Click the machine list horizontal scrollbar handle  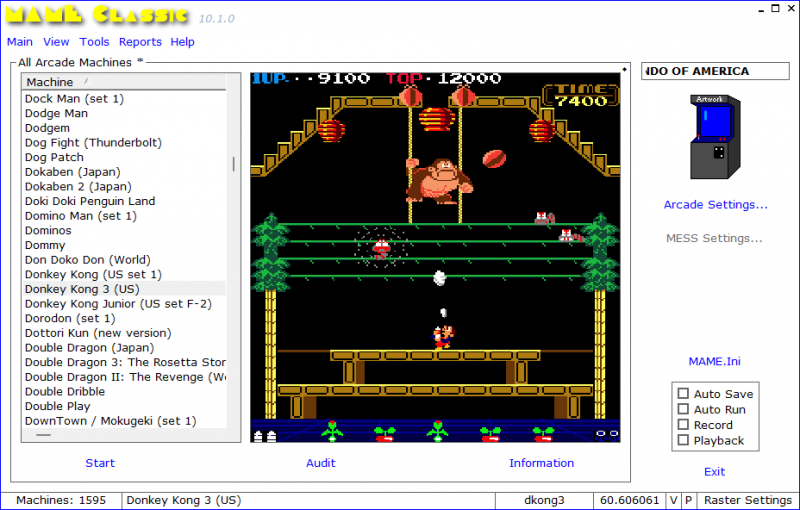point(43,435)
